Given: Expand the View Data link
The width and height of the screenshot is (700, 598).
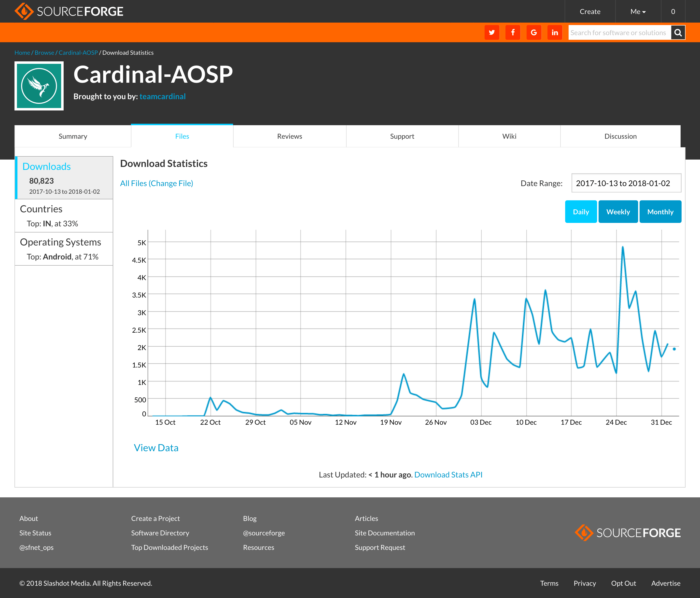Looking at the screenshot, I should click(x=156, y=448).
